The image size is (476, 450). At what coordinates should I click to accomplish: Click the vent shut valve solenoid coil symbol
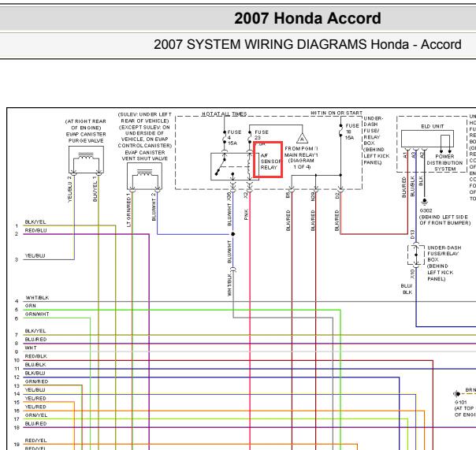144,173
